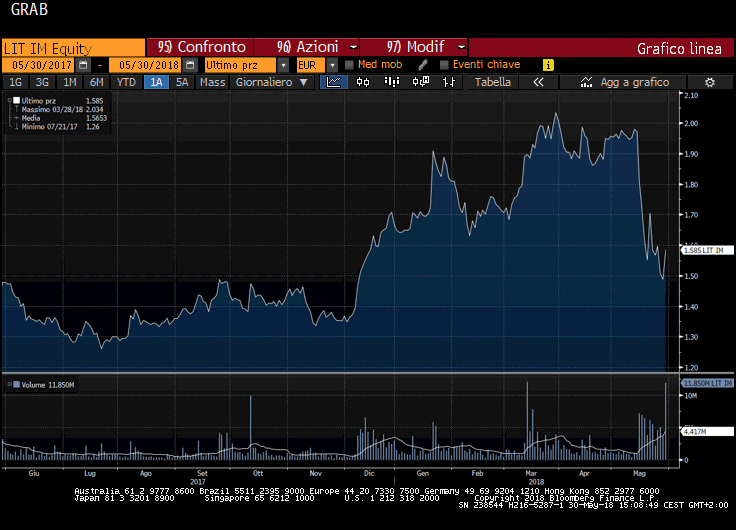Collapse the Ultimo prz legend tree

pos(9,101)
